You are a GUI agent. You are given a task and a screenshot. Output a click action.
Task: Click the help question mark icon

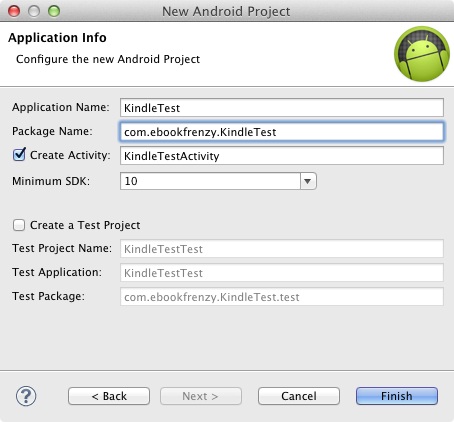click(x=26, y=396)
